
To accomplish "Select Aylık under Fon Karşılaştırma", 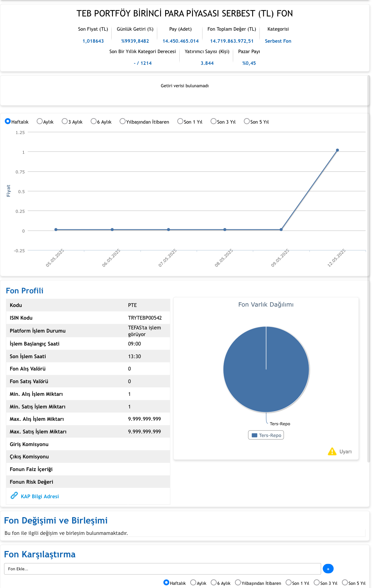I will pyautogui.click(x=193, y=583).
